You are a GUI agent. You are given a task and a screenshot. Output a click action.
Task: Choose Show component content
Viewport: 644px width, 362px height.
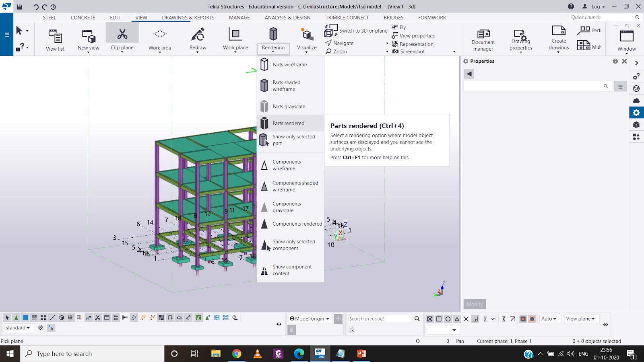tap(290, 270)
